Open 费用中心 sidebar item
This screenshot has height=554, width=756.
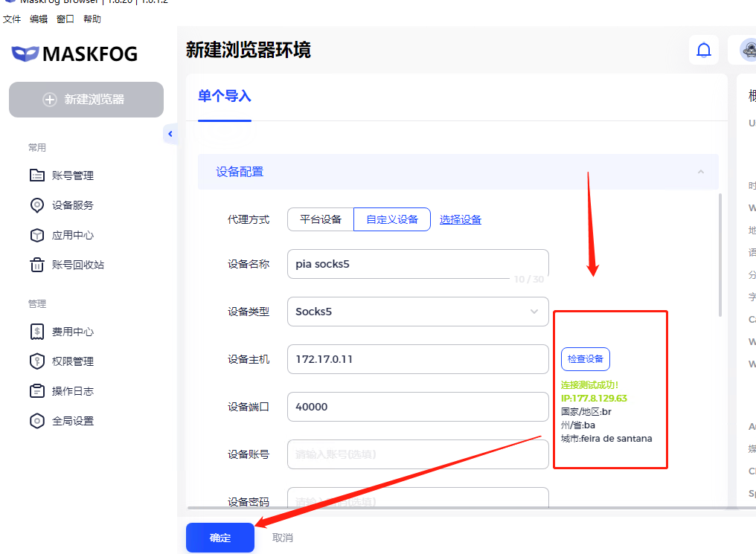[x=73, y=332]
